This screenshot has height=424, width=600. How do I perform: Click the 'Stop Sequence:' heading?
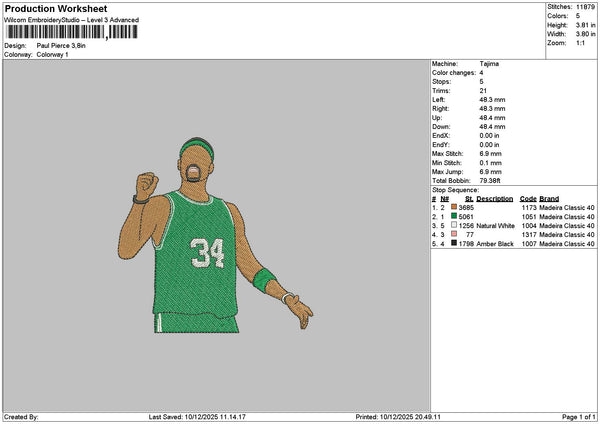coord(455,190)
